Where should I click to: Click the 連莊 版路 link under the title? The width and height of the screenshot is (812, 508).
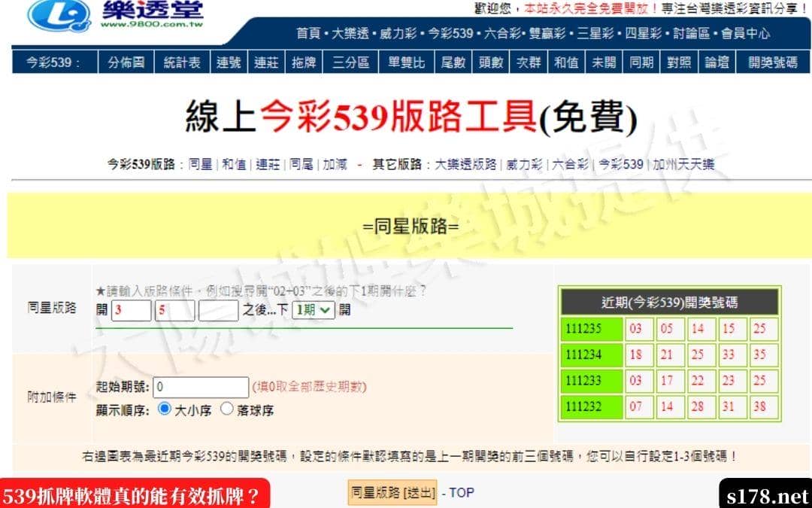pos(268,165)
